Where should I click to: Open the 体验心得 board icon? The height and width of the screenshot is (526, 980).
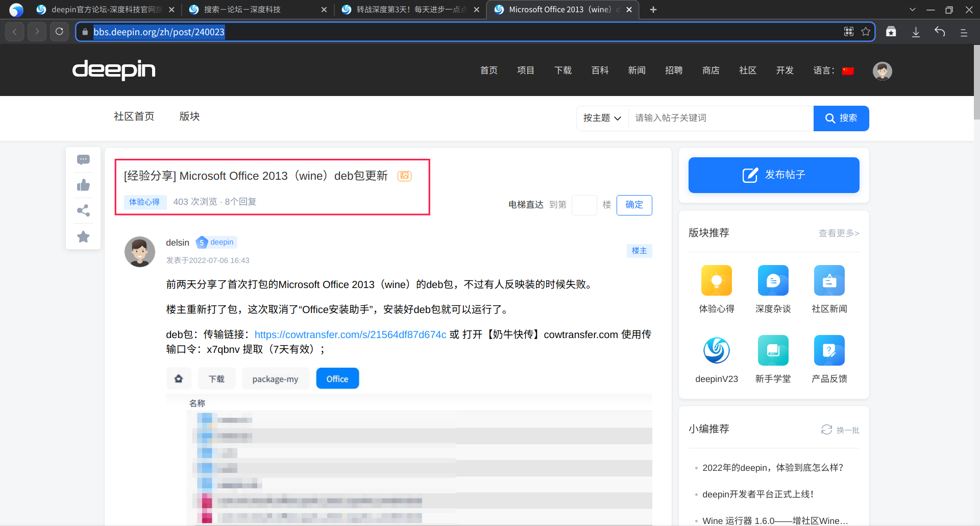tap(716, 280)
